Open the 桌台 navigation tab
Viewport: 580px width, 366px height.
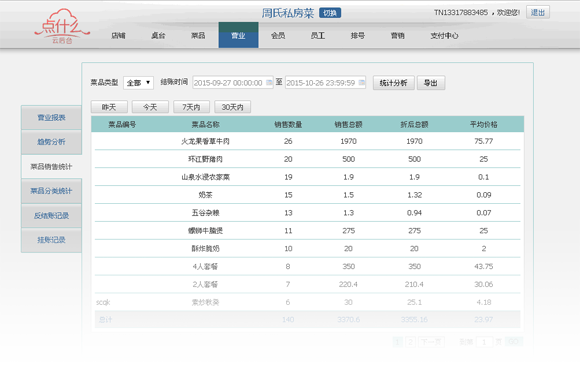158,36
